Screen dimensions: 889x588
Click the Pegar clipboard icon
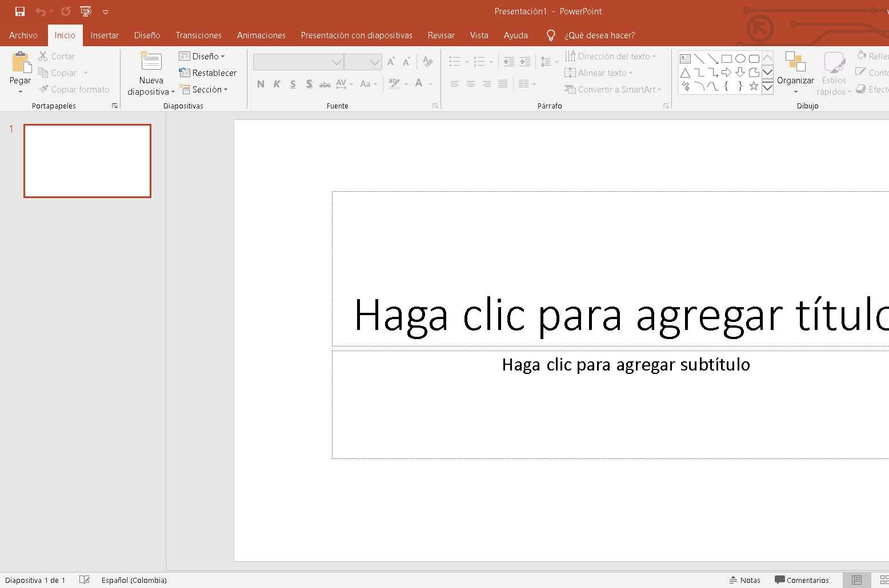click(x=21, y=62)
